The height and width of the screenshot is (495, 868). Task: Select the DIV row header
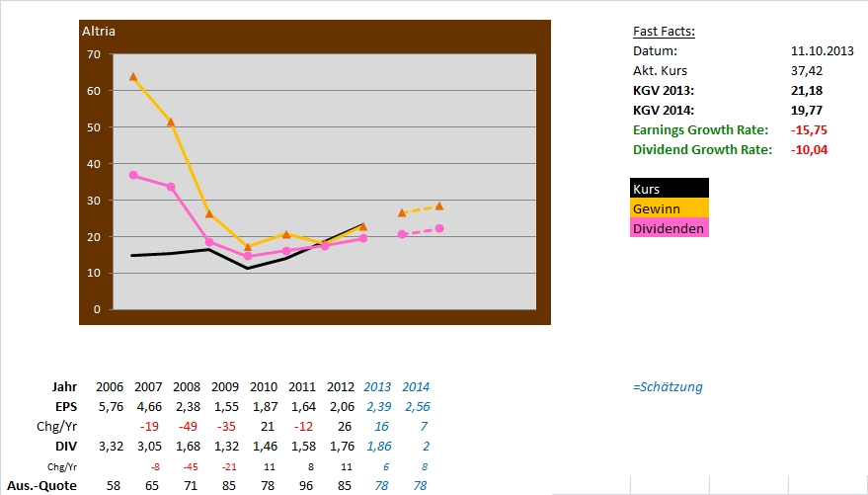[66, 447]
